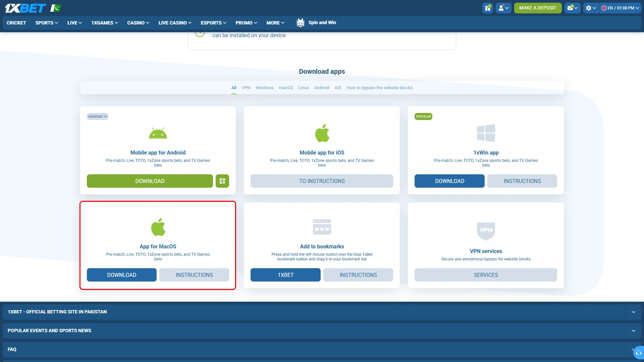Open How to bypass website blocks tab
Viewport: 644px width, 362px height.
(x=380, y=88)
